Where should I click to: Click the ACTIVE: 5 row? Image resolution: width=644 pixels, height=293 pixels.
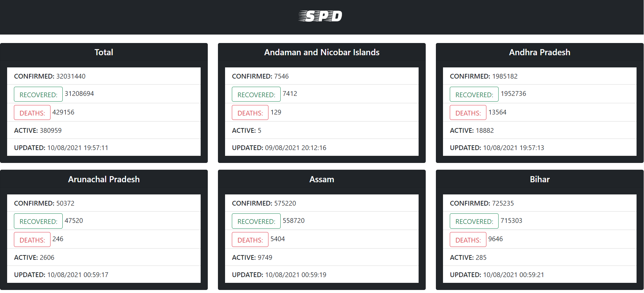click(322, 130)
